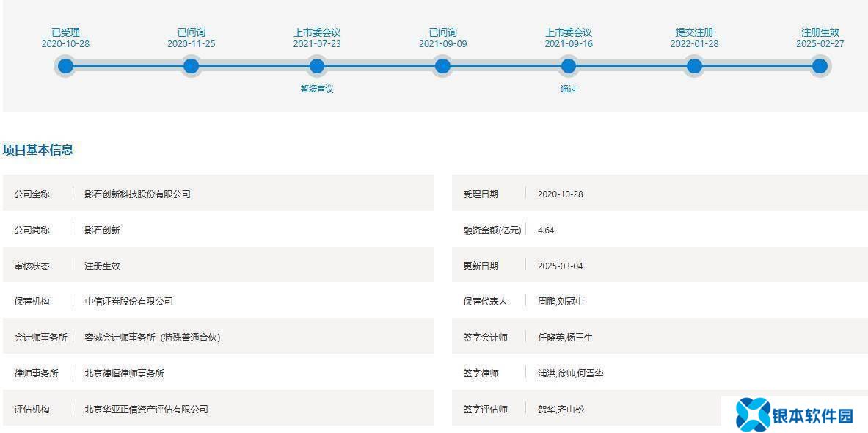Click company name 影石创新科技股份有限公司
Image resolution: width=868 pixels, height=433 pixels.
137,194
